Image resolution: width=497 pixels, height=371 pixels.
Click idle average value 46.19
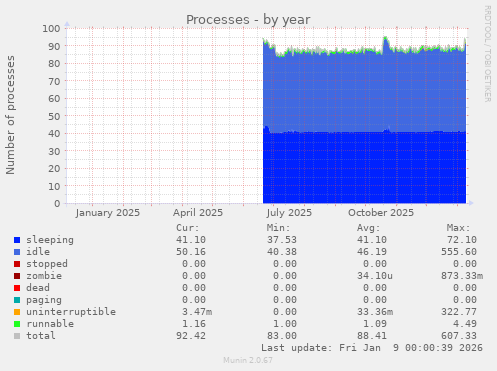pyautogui.click(x=372, y=252)
